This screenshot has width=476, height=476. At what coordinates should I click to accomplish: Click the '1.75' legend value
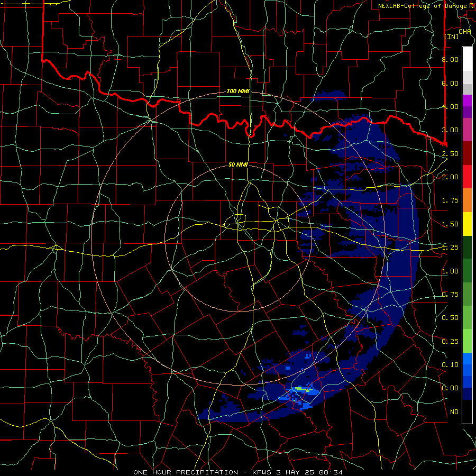(x=450, y=200)
